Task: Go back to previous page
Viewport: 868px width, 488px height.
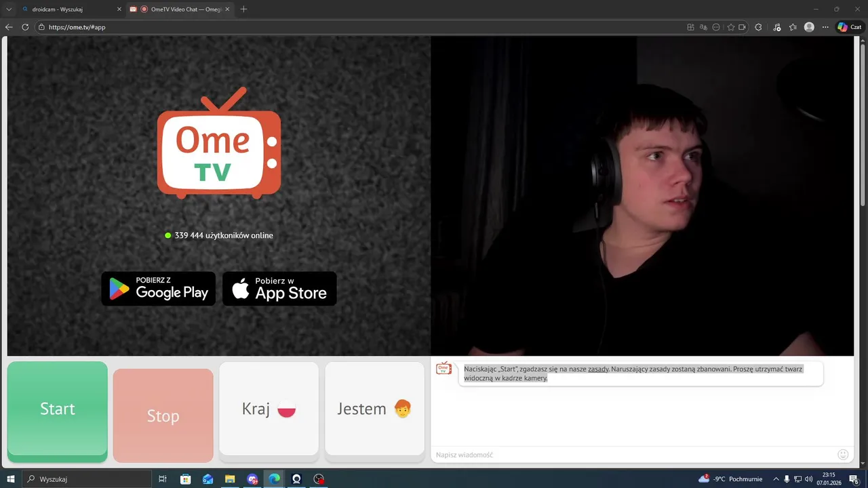Action: coord(9,27)
